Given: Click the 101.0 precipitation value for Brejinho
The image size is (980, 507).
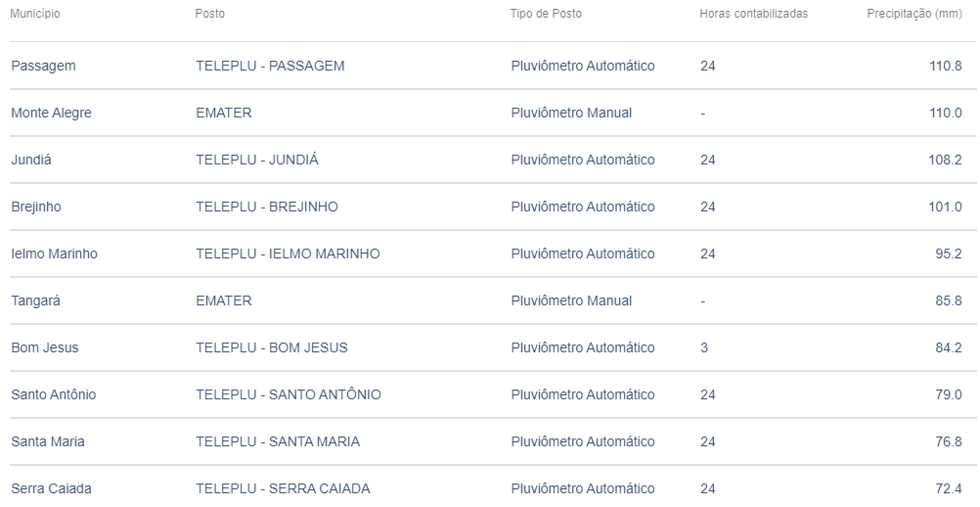Looking at the screenshot, I should [945, 207].
